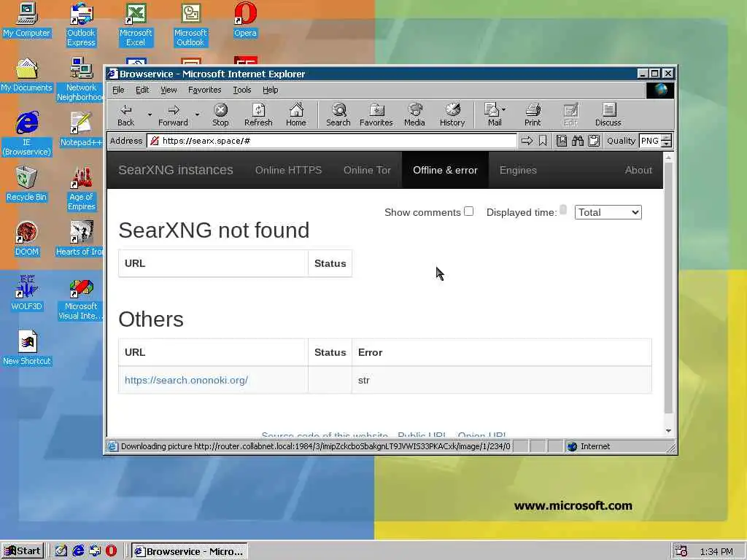
Task: Go to the Home page
Action: [x=296, y=115]
